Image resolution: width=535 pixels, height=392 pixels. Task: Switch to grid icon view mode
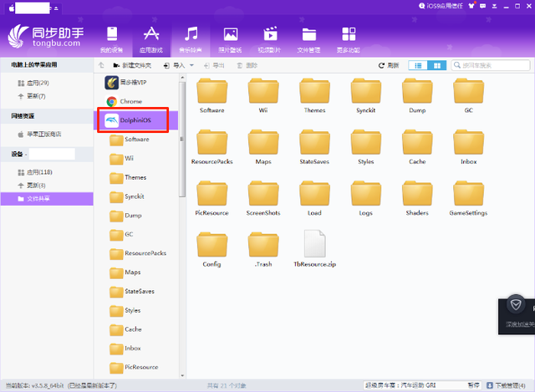click(436, 65)
